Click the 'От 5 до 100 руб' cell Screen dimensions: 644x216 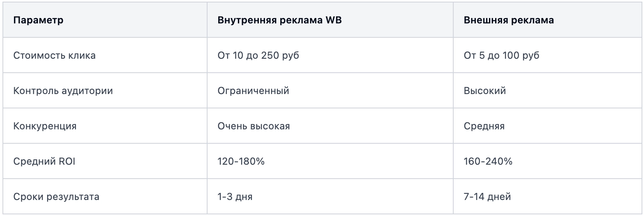[501, 55]
